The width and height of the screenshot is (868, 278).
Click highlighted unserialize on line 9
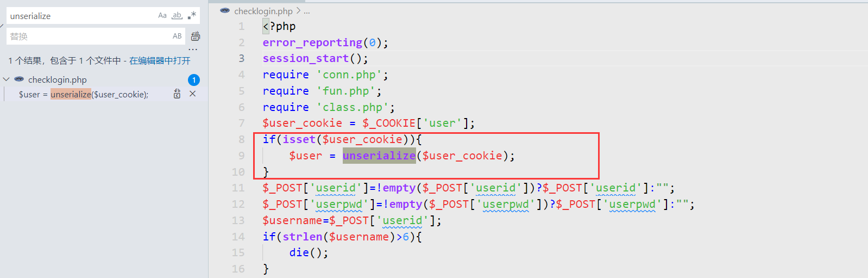tap(379, 156)
